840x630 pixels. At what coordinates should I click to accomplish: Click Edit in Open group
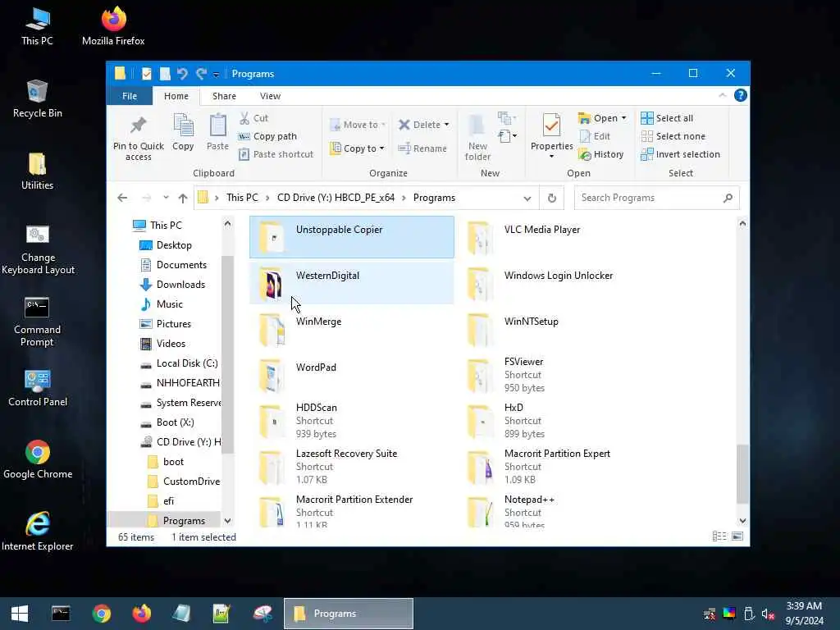[595, 136]
